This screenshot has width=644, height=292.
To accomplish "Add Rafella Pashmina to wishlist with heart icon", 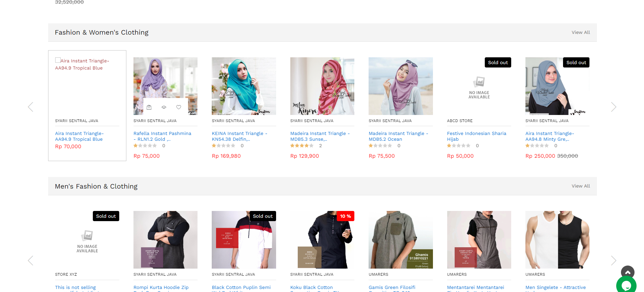I will point(179,107).
